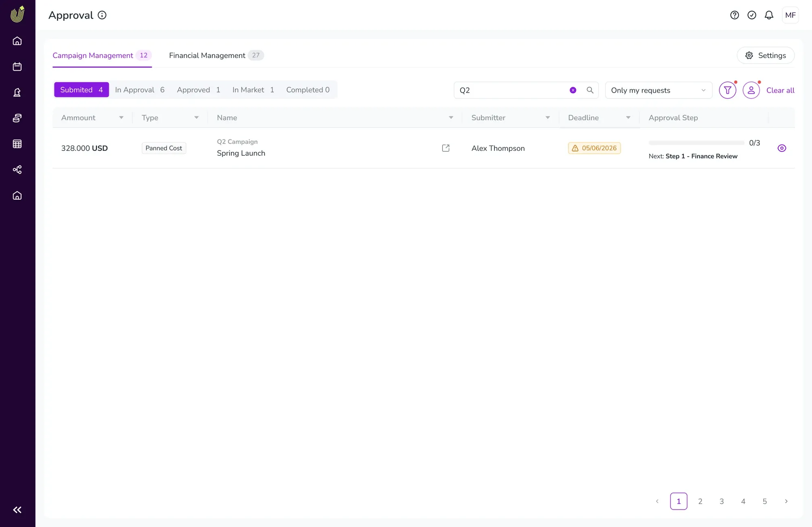Clear the Q2 search text
812x527 pixels.
[x=573, y=90]
